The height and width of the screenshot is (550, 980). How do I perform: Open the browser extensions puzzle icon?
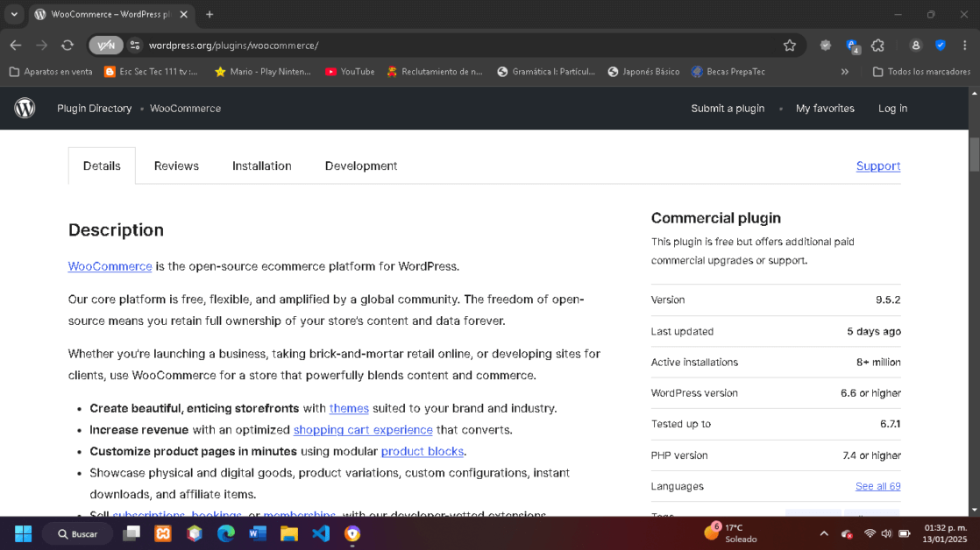[x=877, y=46]
